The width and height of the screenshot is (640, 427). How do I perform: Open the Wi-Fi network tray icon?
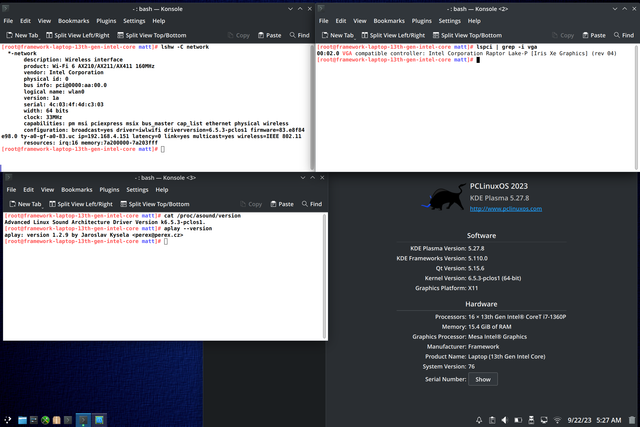click(557, 420)
